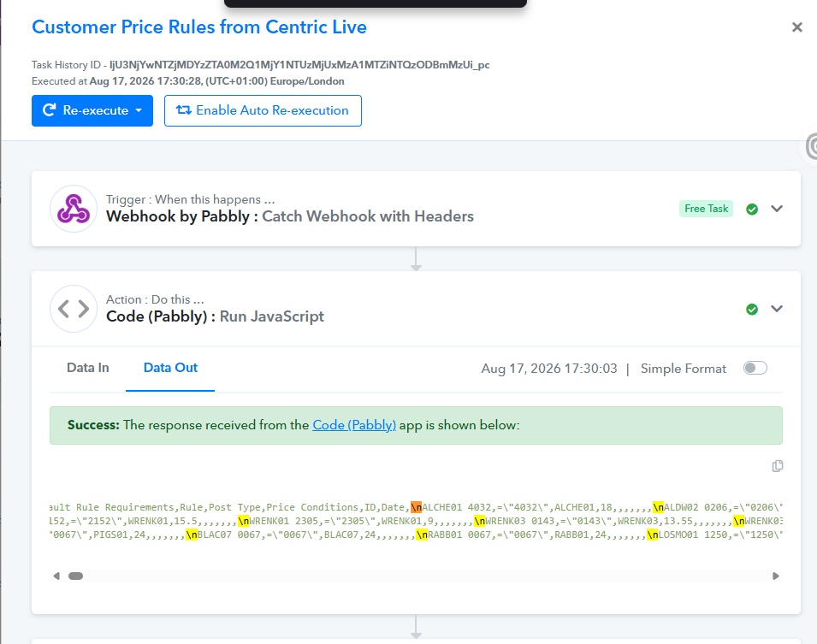Click the Customer Price Rules from Centric Live title

tap(199, 27)
